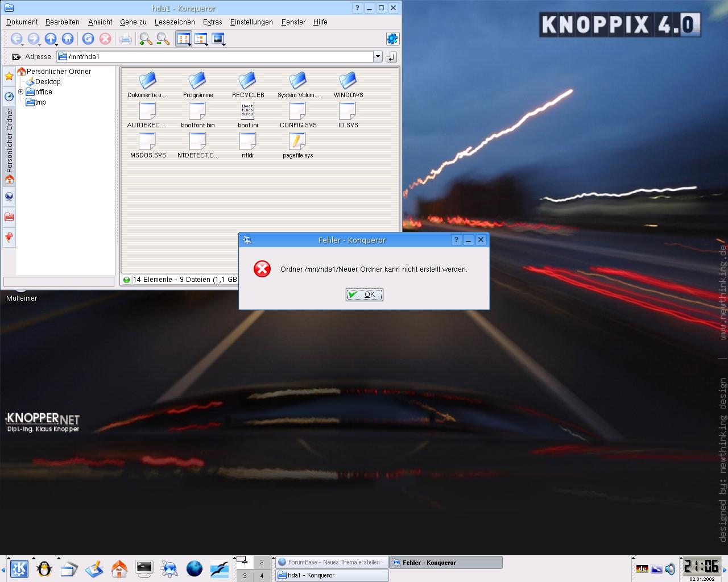The width and height of the screenshot is (728, 582).
Task: Switch to virtual desktop 2
Action: click(x=262, y=562)
